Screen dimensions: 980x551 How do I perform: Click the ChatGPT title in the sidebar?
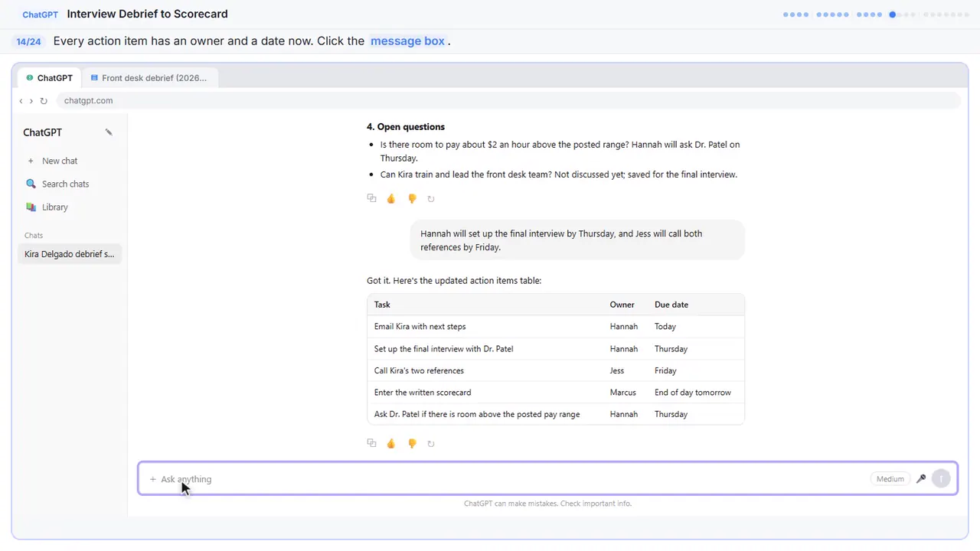point(42,132)
